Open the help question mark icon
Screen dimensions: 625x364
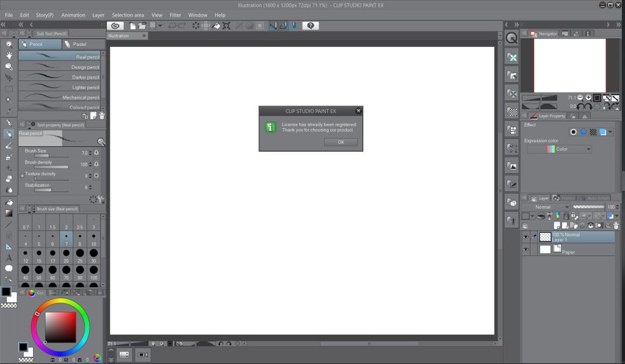(311, 26)
